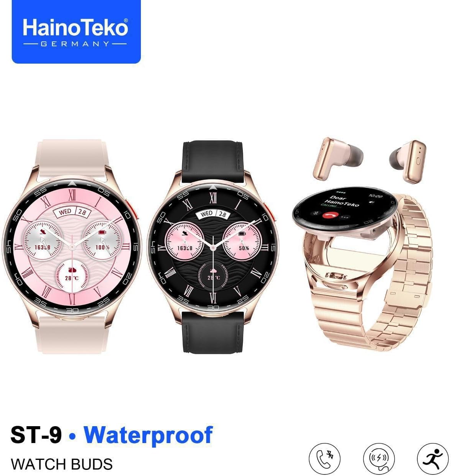The height and width of the screenshot is (476, 451).
Task: Click the Bluetooth calling icon
Action: (x=325, y=458)
